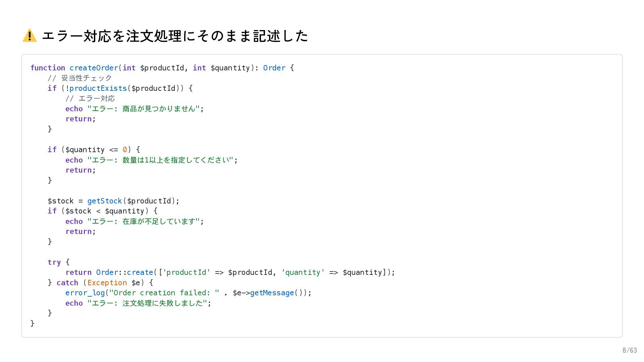This screenshot has width=644, height=362.
Task: Click the 在庫が不足しています error string
Action: (x=144, y=221)
